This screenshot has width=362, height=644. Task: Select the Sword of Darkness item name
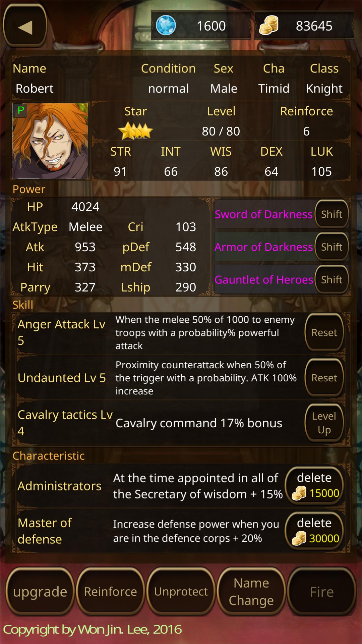coord(263,214)
